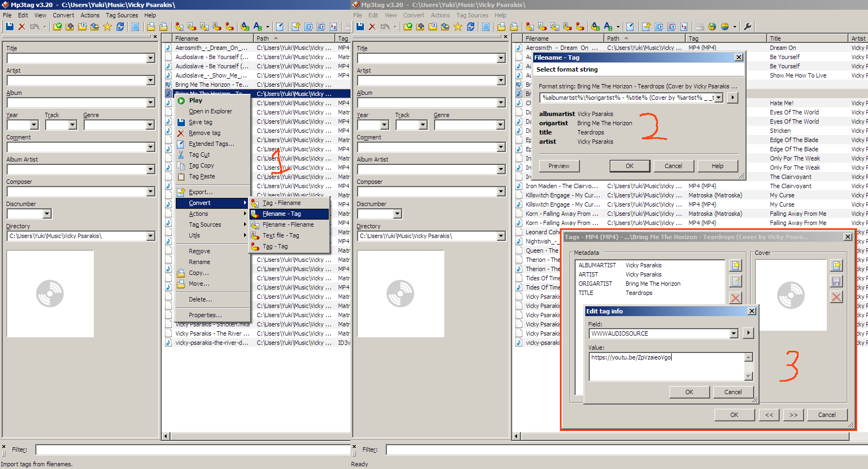Choose Properties… in the context menu

213,315
